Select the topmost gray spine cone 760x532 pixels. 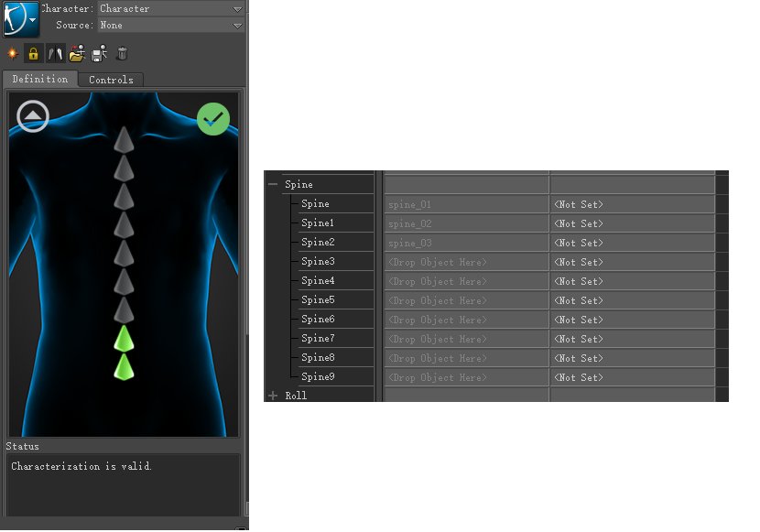[x=124, y=140]
